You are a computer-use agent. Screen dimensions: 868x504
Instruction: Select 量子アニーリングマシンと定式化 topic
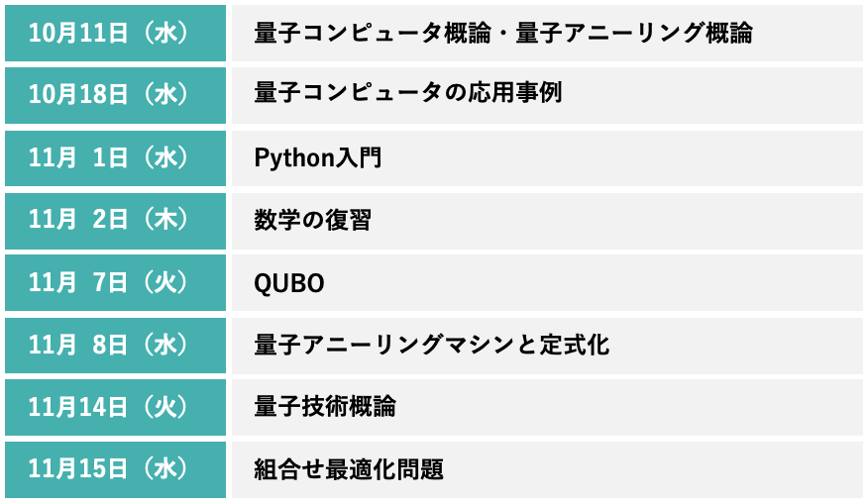[x=432, y=345]
